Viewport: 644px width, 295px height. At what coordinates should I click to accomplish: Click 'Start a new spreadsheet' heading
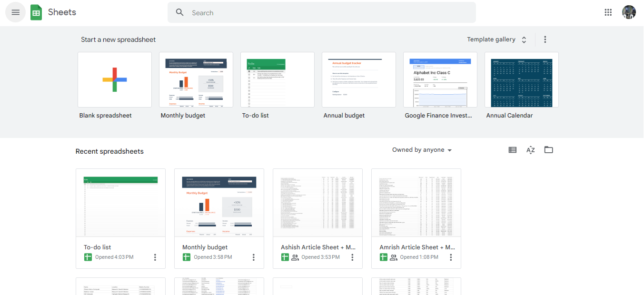119,39
